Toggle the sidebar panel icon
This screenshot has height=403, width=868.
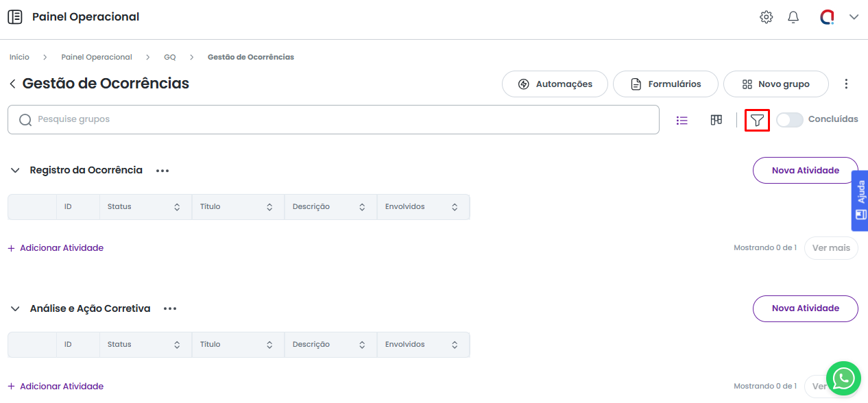[15, 17]
